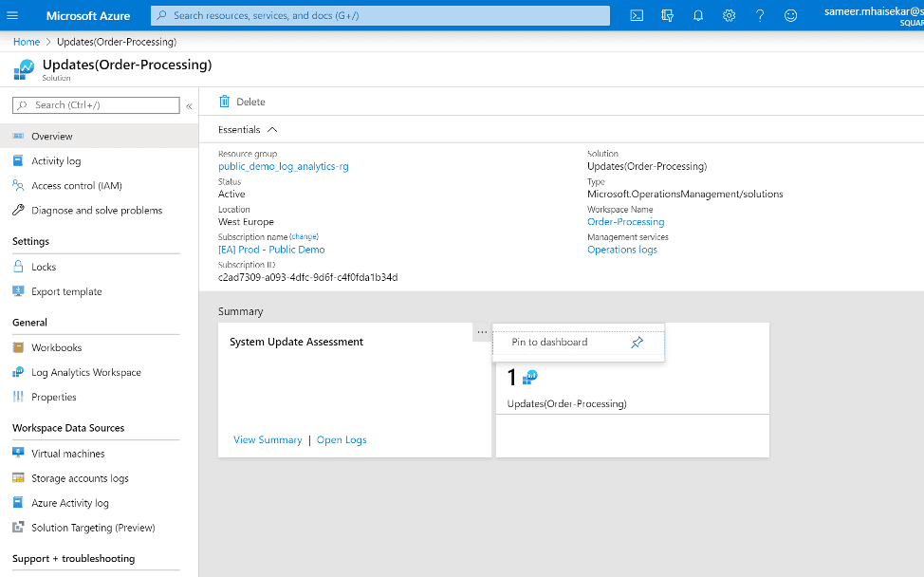Open Directory and subscription filter icon

tap(668, 16)
